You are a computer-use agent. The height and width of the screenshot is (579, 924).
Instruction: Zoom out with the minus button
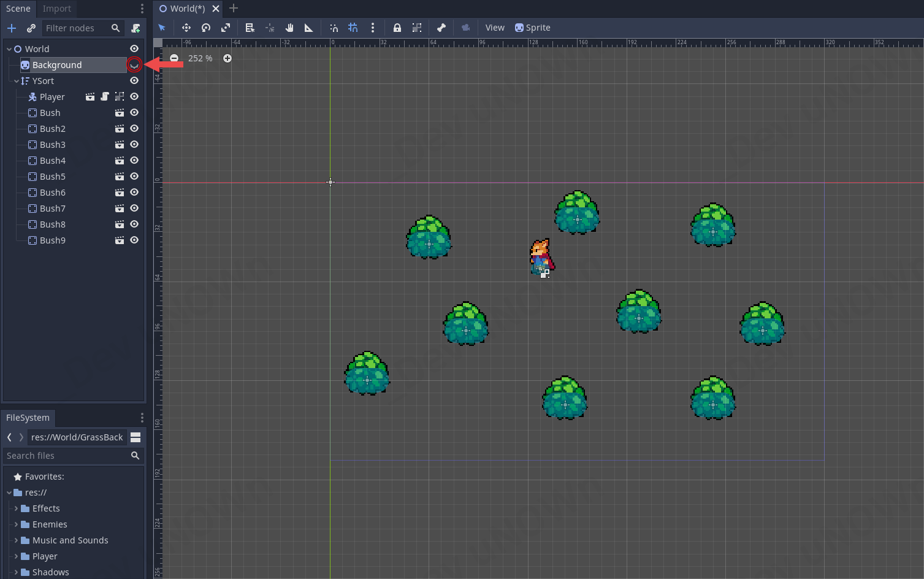coord(174,58)
